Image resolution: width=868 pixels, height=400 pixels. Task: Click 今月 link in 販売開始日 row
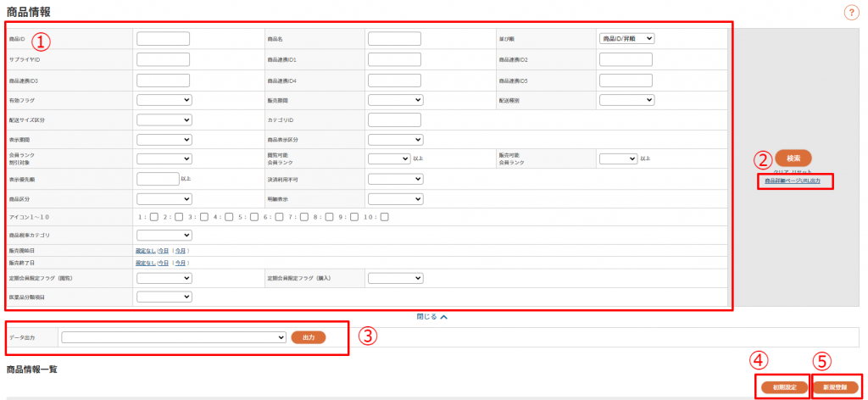pyautogui.click(x=181, y=251)
